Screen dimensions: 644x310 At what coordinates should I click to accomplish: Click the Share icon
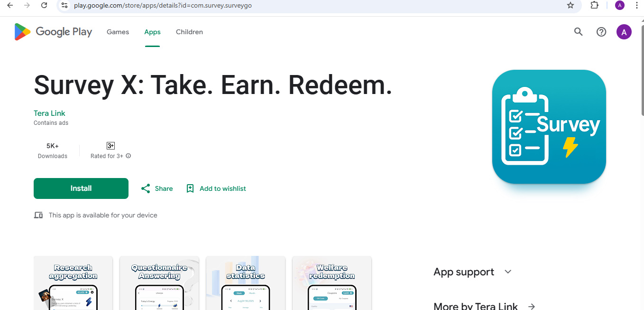pos(146,188)
